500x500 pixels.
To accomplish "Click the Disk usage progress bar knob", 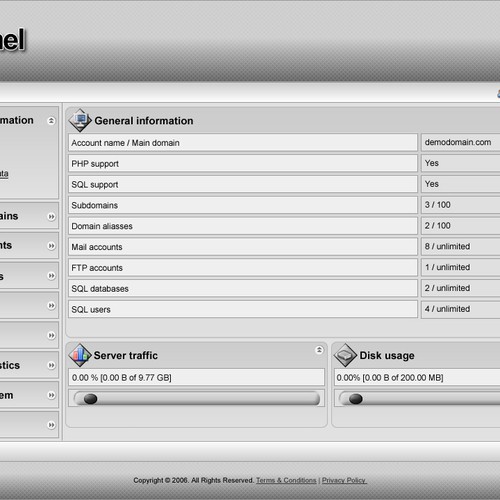I will [x=356, y=399].
